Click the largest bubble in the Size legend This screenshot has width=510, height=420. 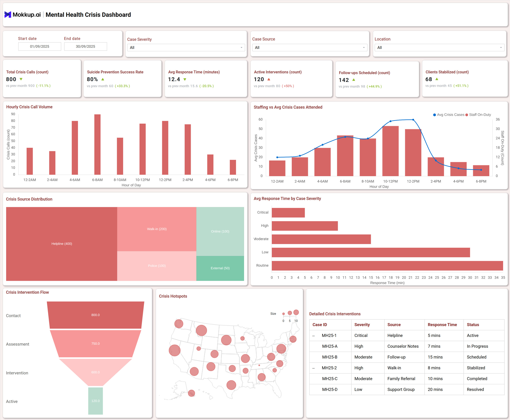[296, 312]
